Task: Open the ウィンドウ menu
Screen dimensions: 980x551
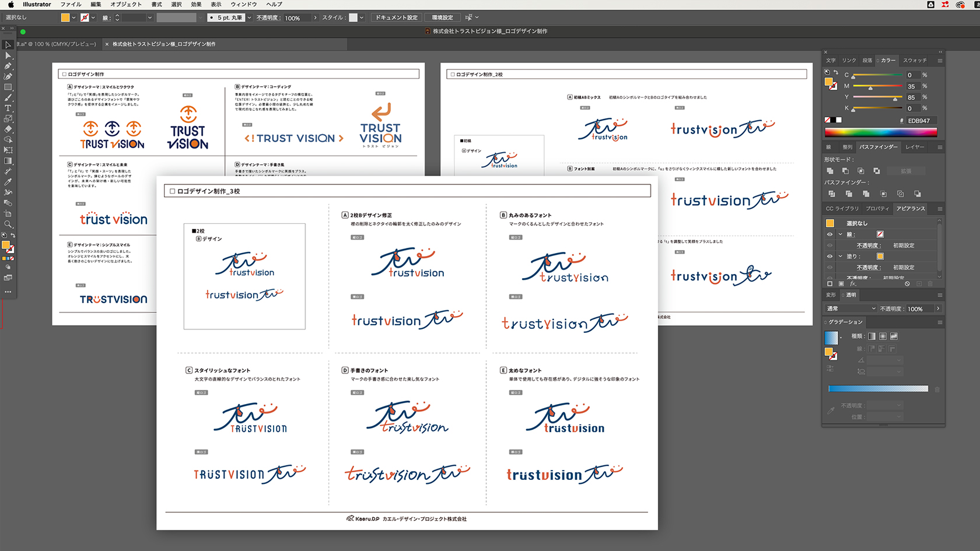Action: [x=244, y=4]
